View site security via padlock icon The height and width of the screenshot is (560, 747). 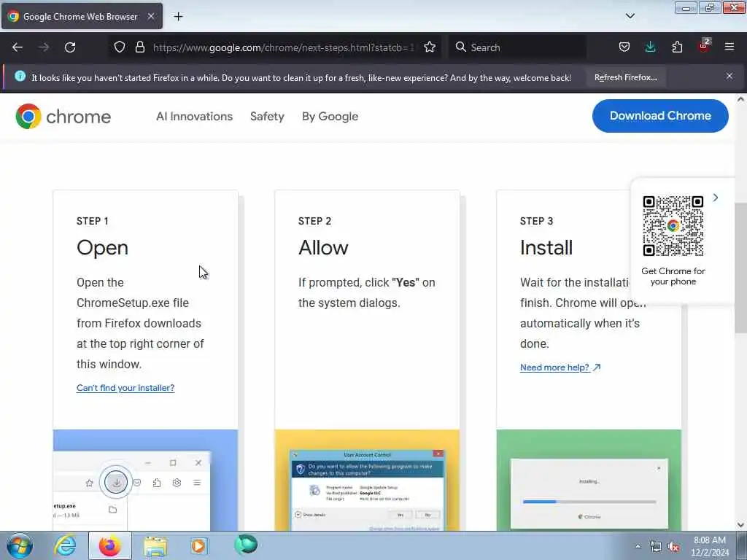click(139, 47)
